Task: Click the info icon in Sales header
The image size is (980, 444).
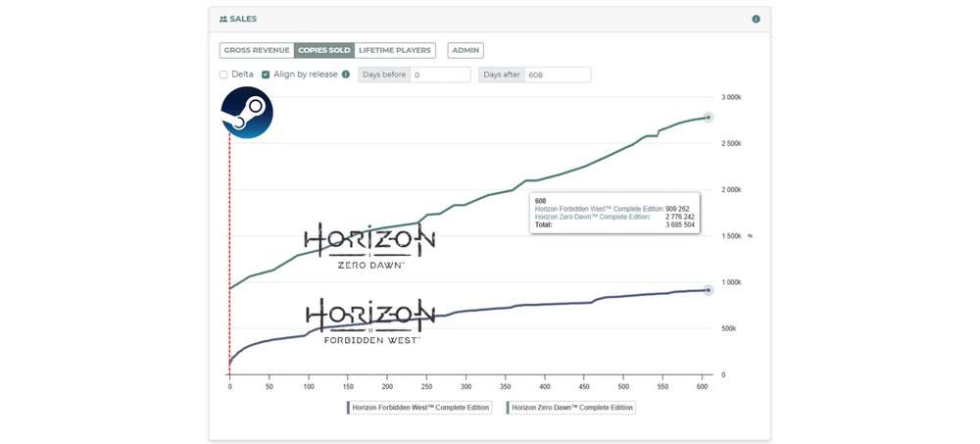Action: point(756,19)
